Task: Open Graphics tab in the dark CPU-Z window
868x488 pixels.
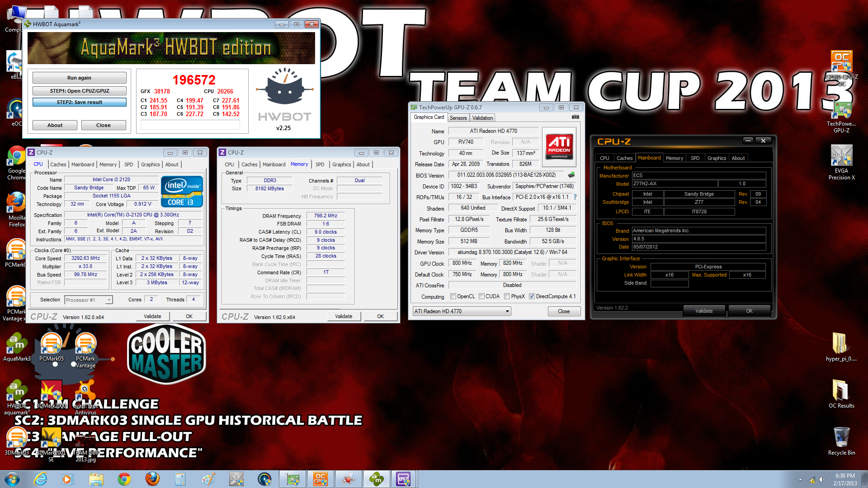Action: coord(717,158)
